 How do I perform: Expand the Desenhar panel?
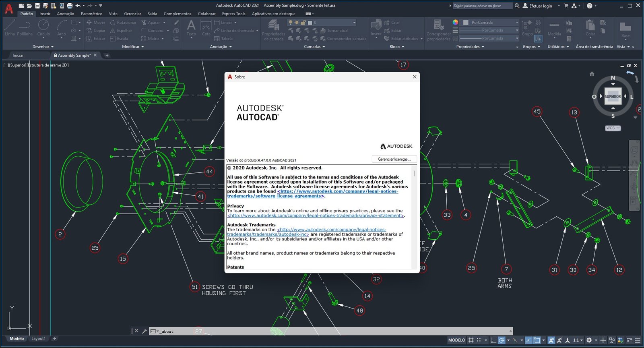[43, 47]
